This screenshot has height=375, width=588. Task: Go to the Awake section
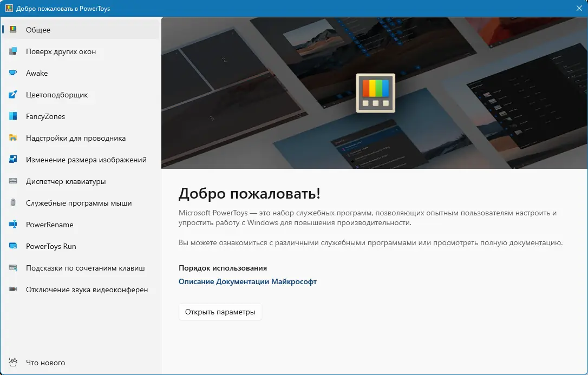click(x=81, y=73)
